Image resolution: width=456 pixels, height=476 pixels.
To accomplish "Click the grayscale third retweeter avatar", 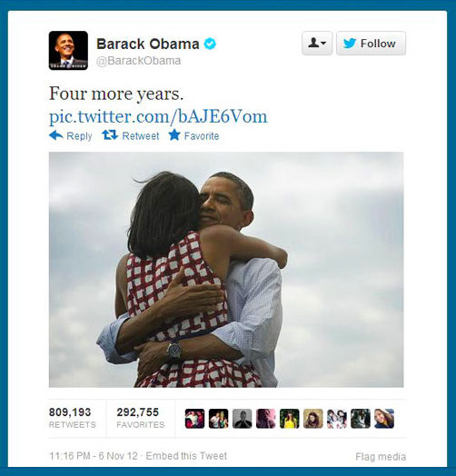I will pos(242,419).
